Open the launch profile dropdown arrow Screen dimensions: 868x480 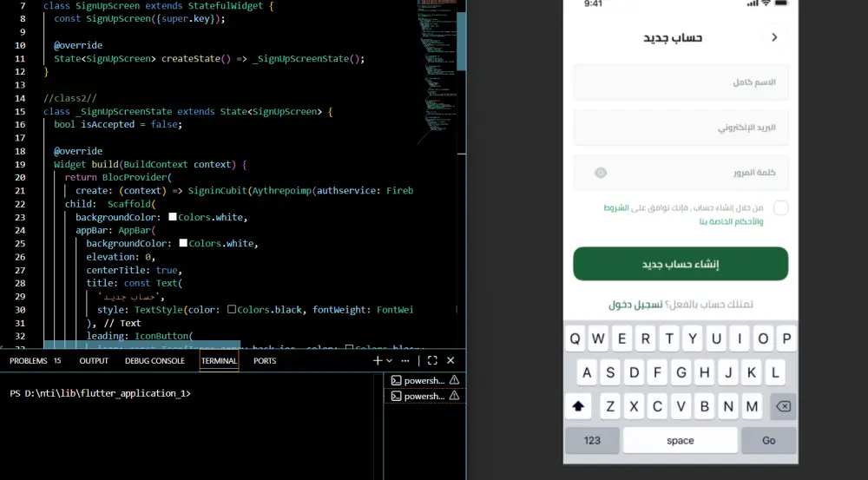tap(390, 360)
